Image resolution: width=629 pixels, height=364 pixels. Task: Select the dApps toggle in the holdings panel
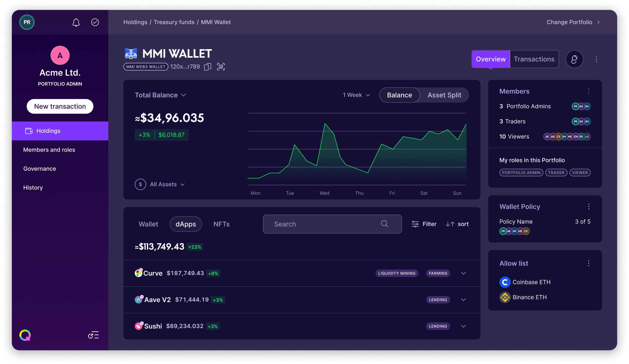point(186,224)
